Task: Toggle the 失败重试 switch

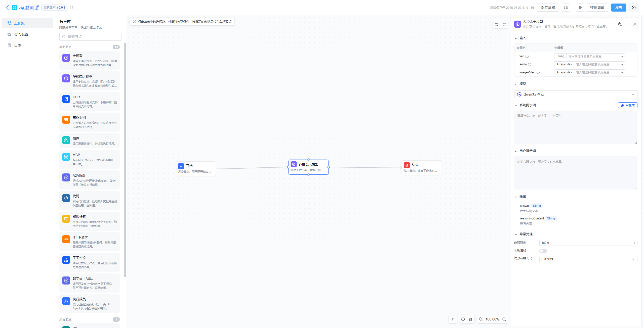Action: click(x=543, y=251)
